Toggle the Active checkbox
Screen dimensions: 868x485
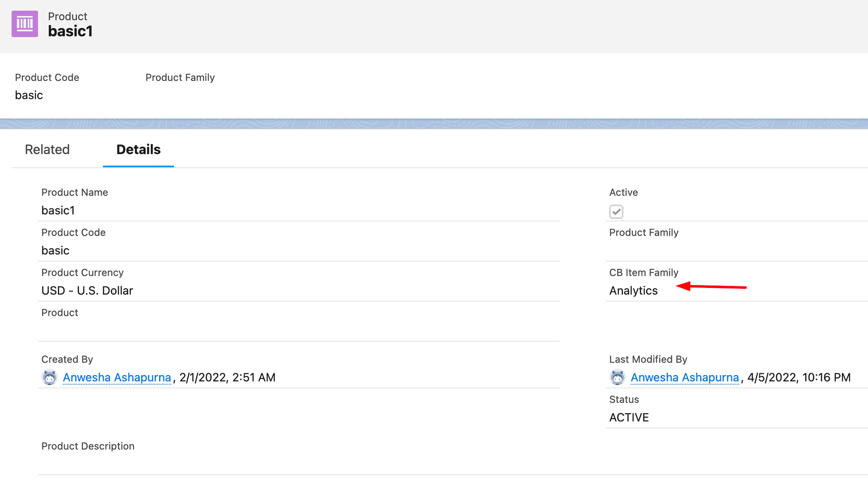(616, 212)
